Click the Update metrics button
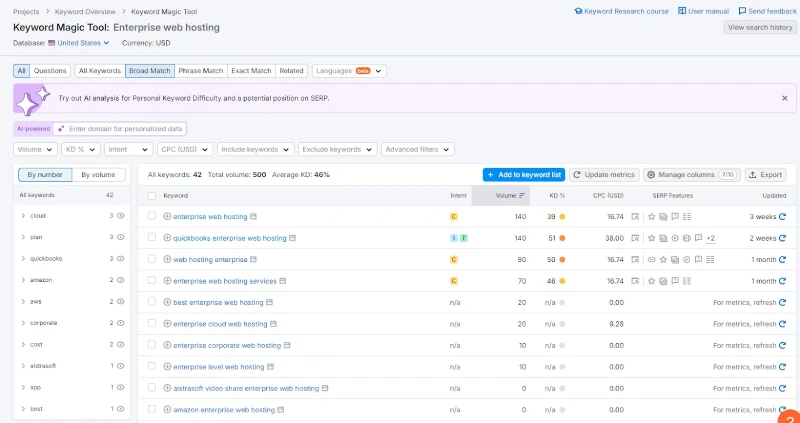Viewport: 800px width, 423px height. tap(604, 175)
